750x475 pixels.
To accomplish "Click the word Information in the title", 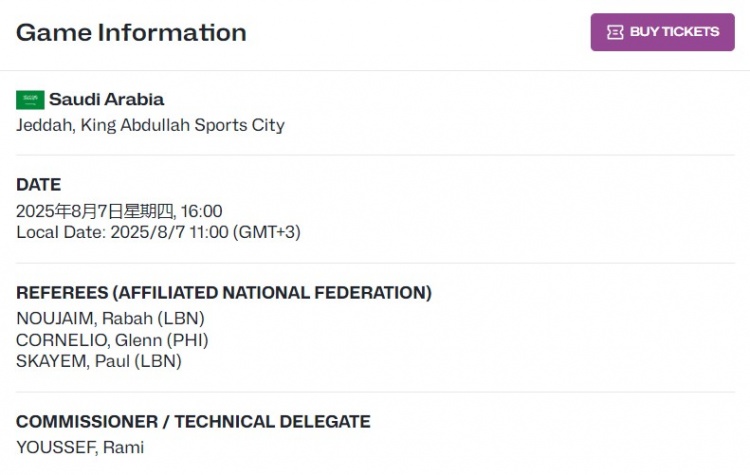I will 172,33.
